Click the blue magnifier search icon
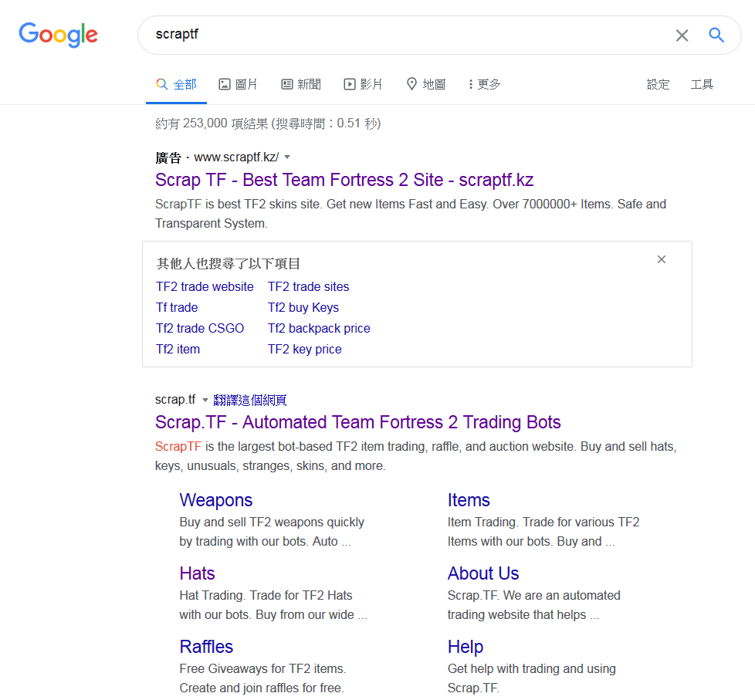 tap(716, 35)
